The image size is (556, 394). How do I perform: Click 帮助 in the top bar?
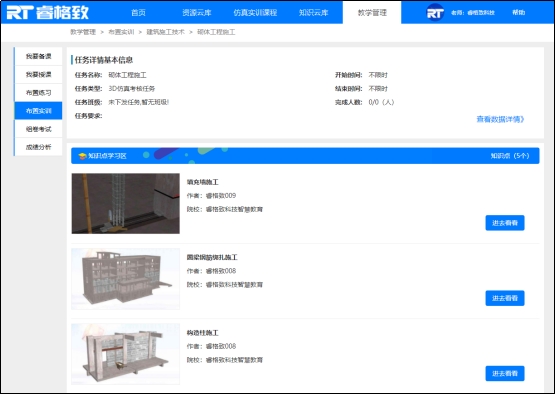click(518, 12)
